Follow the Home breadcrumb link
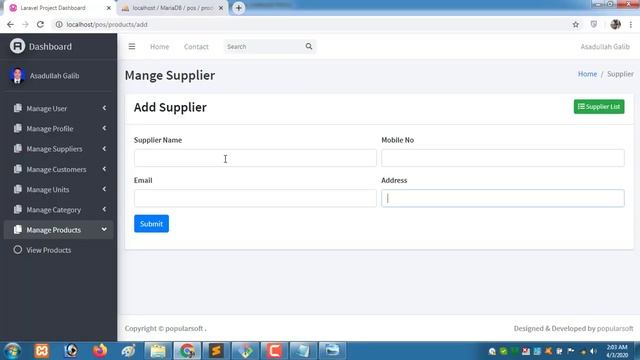Viewport: 640px width, 360px height. pyautogui.click(x=587, y=74)
